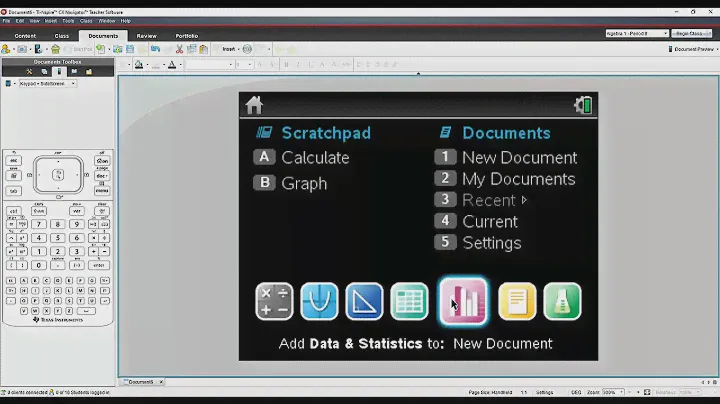Select the Notes application icon
Screen dimensions: 720x404
click(517, 301)
